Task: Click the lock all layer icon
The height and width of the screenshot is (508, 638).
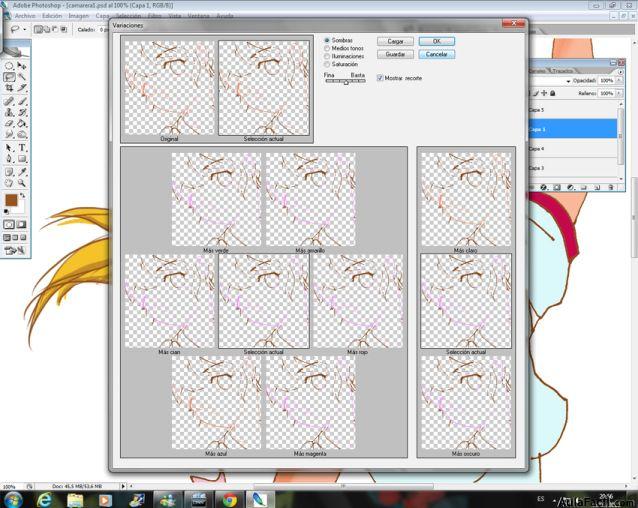Action: pos(553,94)
